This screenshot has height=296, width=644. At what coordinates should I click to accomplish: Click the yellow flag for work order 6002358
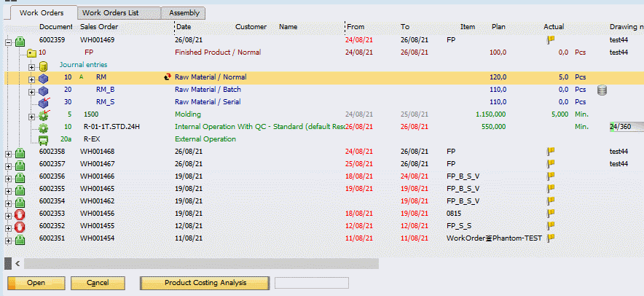tap(551, 152)
